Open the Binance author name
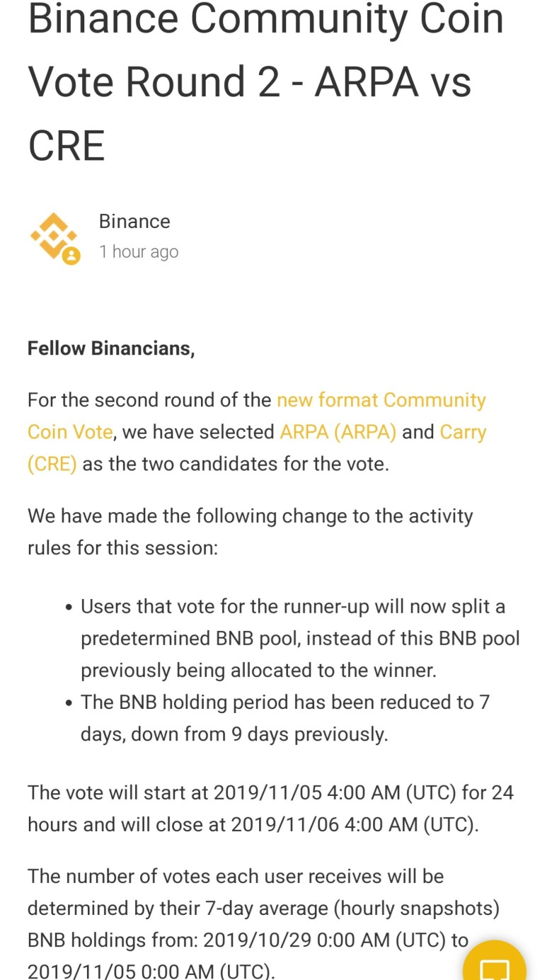Image resolution: width=547 pixels, height=980 pixels. click(x=134, y=221)
